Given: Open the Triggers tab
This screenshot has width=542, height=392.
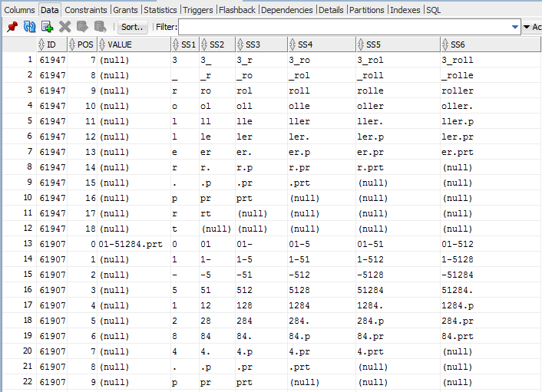Looking at the screenshot, I should click(x=198, y=10).
